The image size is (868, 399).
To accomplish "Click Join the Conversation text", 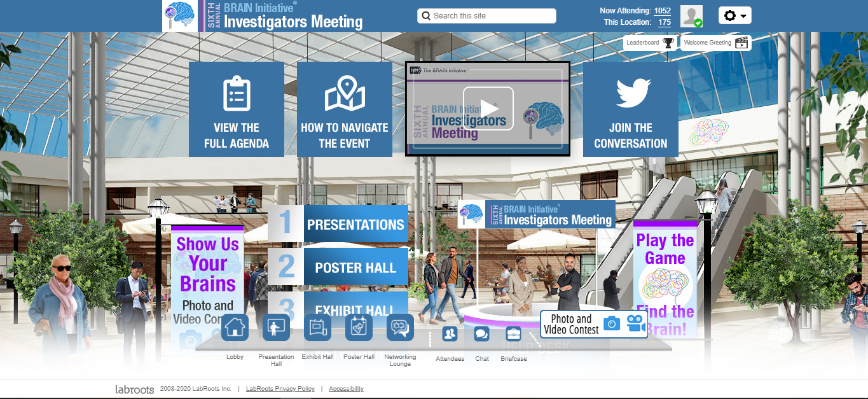I will pos(631,136).
